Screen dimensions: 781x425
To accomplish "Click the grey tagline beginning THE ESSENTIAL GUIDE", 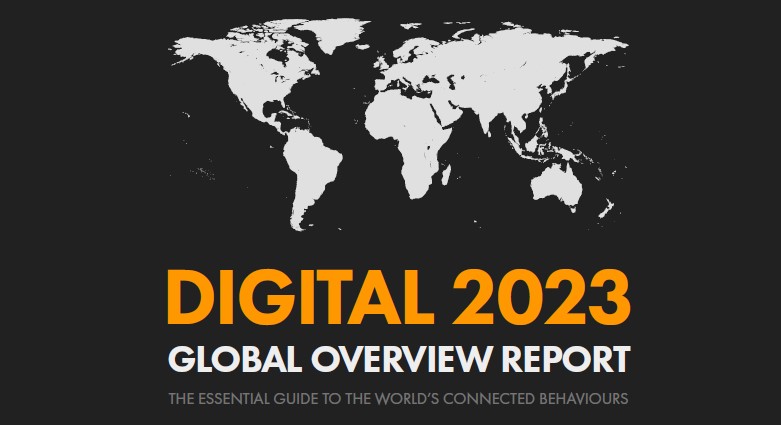I will (398, 400).
